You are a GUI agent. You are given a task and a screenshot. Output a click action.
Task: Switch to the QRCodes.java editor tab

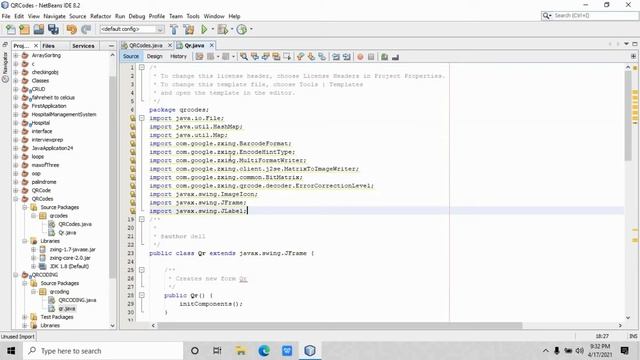146,45
